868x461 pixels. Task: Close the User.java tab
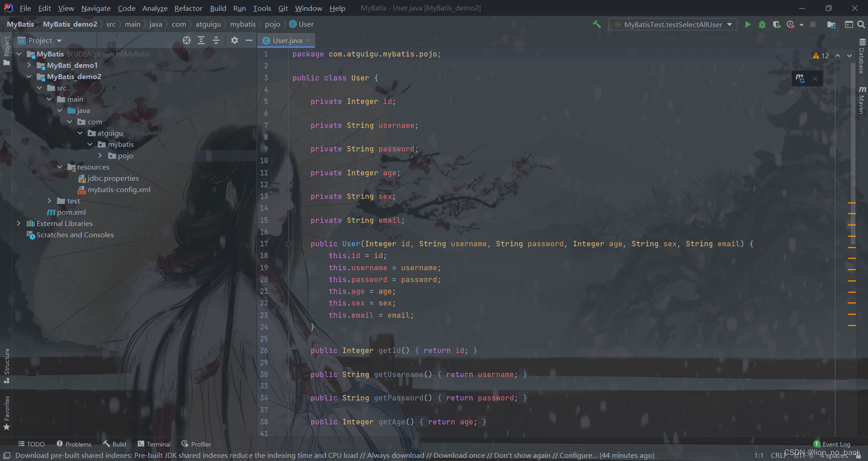(x=309, y=40)
